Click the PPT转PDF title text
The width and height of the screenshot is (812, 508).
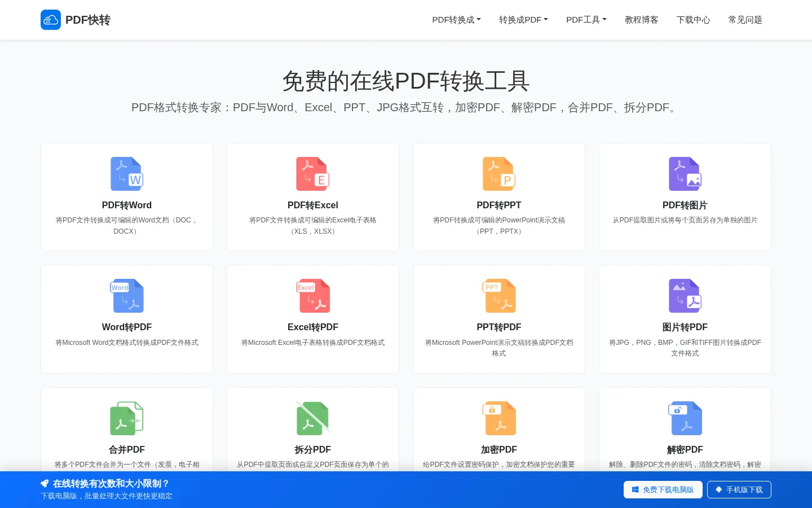tap(499, 327)
